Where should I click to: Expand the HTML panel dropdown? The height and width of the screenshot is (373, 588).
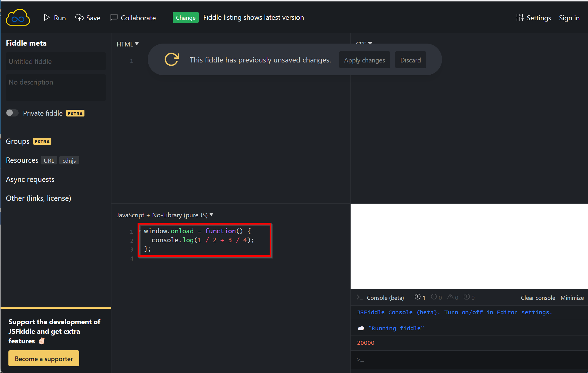pyautogui.click(x=128, y=44)
